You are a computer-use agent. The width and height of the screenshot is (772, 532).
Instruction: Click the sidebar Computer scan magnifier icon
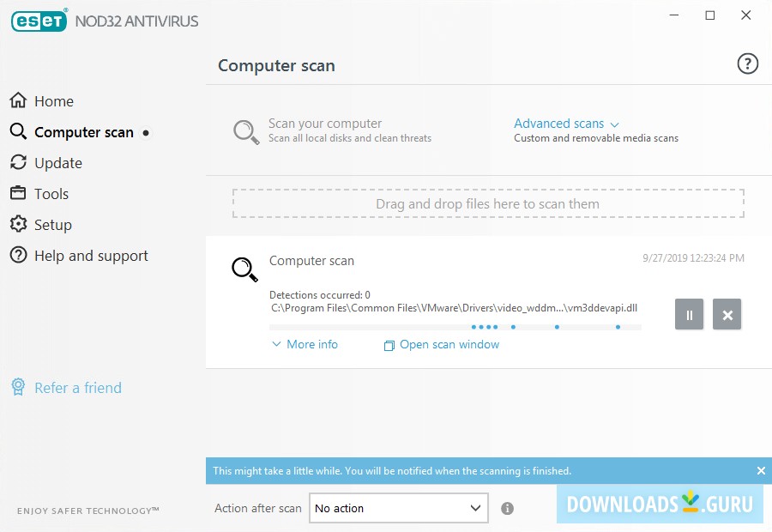pos(18,131)
